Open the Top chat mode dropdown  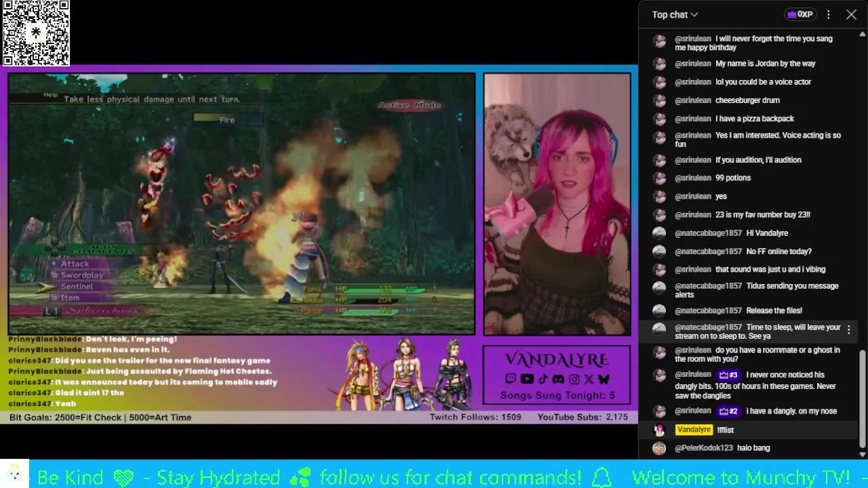click(675, 14)
